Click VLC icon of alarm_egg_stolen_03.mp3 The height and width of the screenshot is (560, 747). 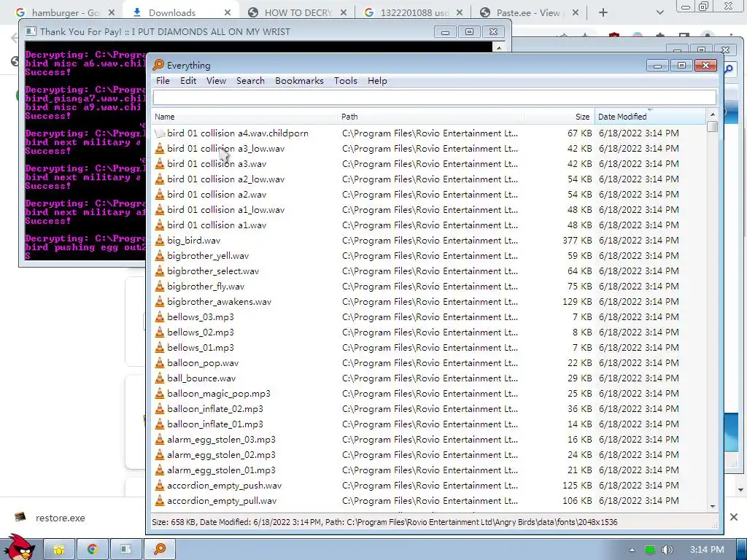pos(160,439)
